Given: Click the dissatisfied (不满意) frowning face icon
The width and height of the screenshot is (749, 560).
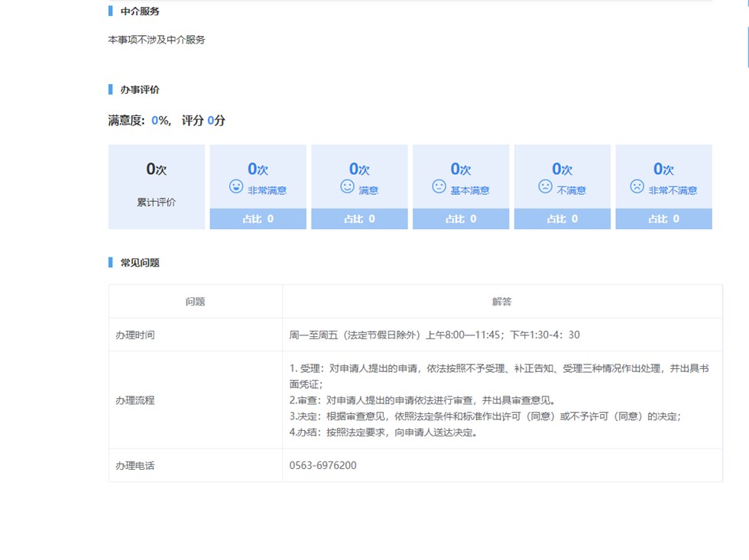Looking at the screenshot, I should tap(545, 186).
